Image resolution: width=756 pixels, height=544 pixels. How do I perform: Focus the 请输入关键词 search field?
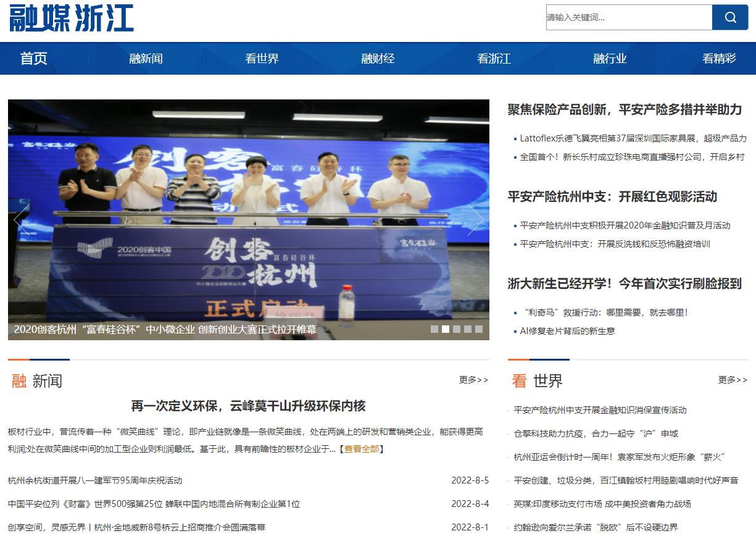[x=629, y=17]
